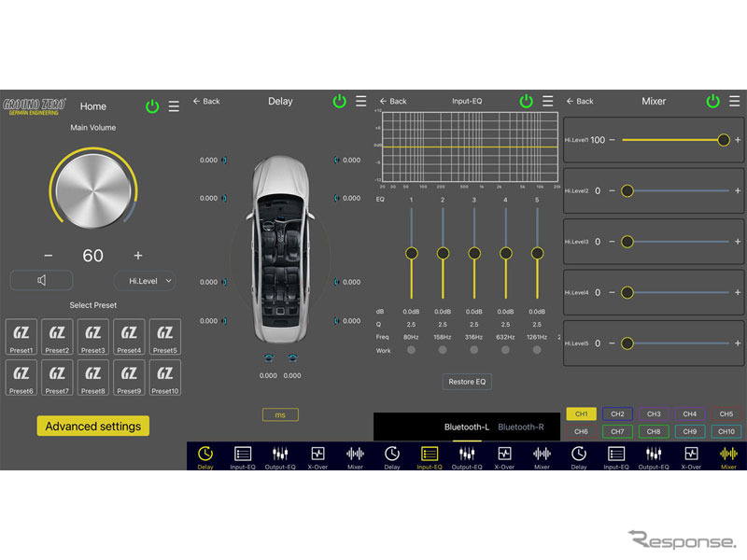The image size is (747, 560).
Task: Toggle the Work indicator for EQ band 1
Action: 411,350
